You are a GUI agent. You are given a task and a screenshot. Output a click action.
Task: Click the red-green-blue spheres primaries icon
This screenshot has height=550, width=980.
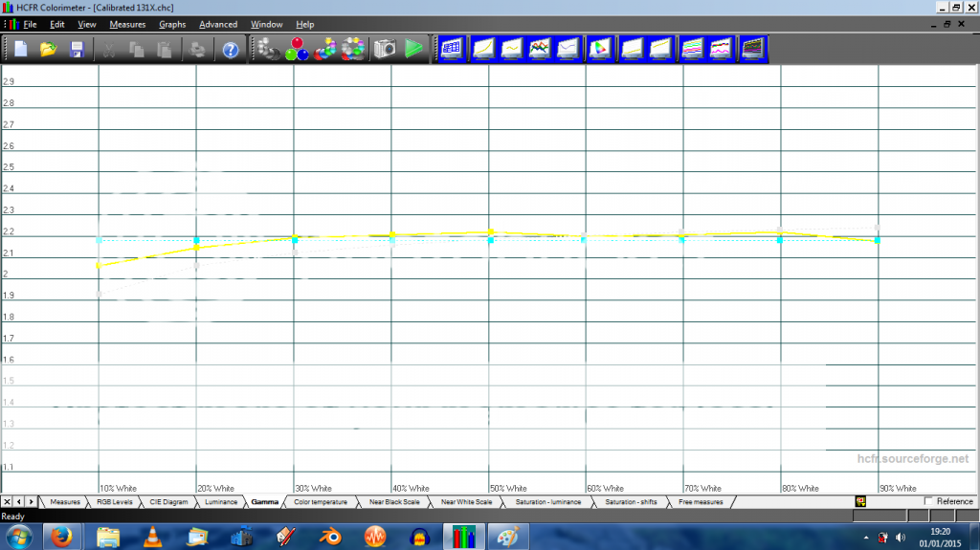pos(295,49)
